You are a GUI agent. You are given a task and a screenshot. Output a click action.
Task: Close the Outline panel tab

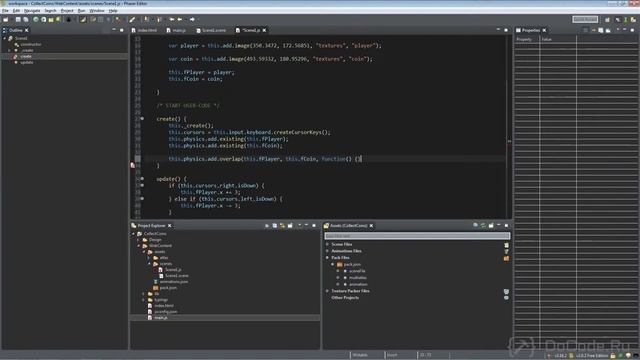(x=27, y=30)
